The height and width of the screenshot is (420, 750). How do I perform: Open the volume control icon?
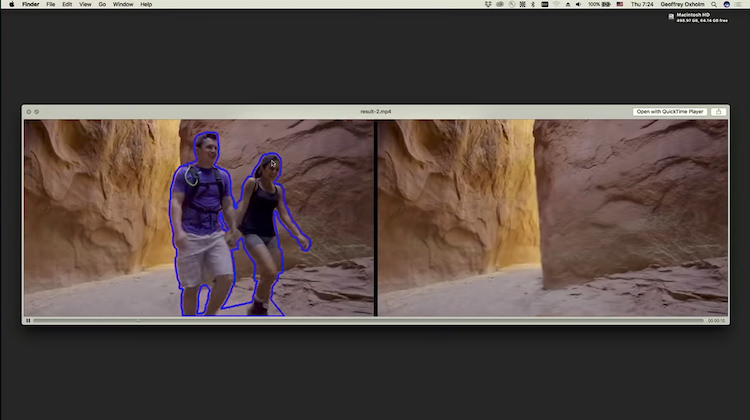[578, 4]
